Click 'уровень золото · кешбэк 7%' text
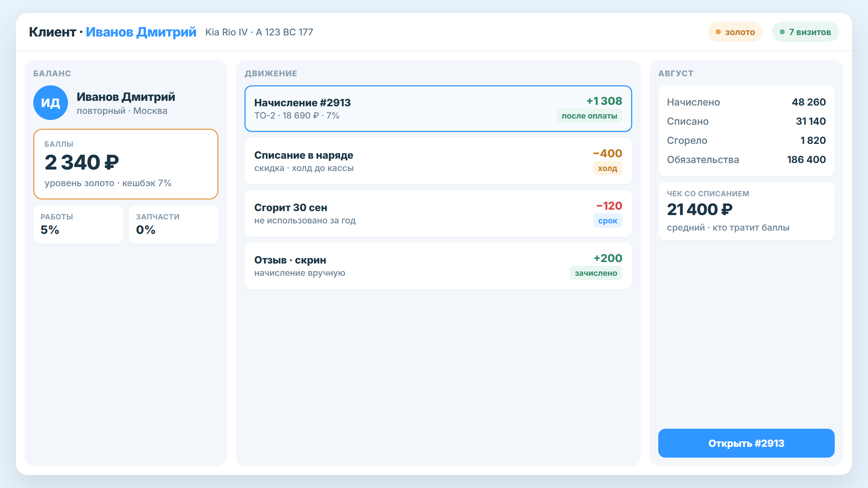Image resolution: width=868 pixels, height=488 pixels. (108, 183)
